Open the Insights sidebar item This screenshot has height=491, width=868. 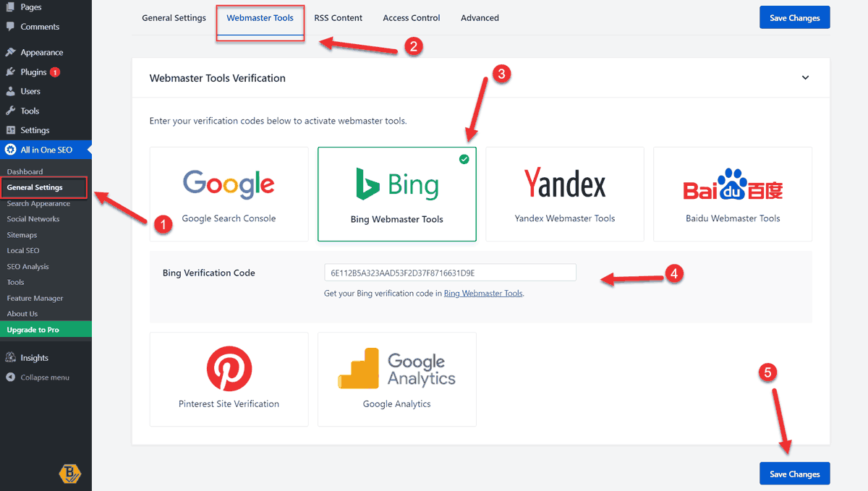tap(32, 357)
